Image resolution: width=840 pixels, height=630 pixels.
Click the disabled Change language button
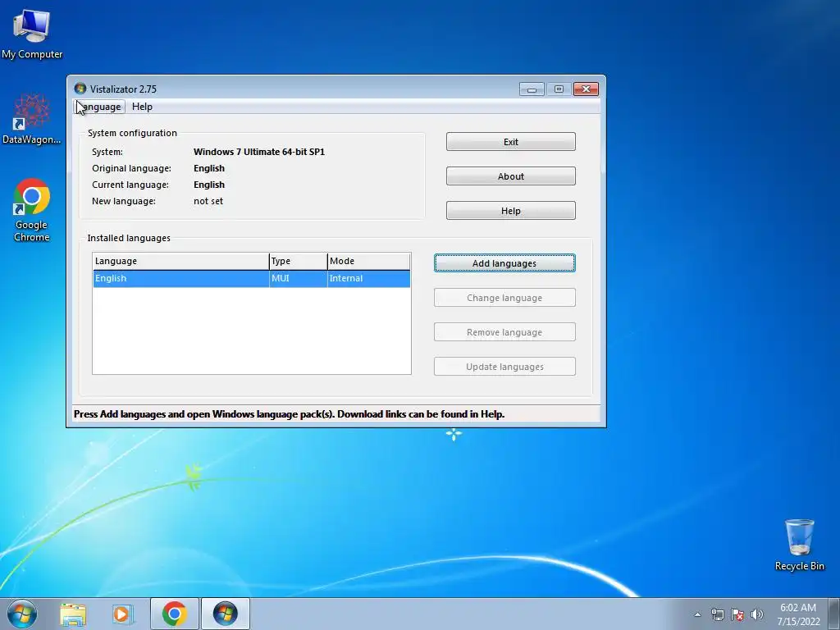click(504, 298)
